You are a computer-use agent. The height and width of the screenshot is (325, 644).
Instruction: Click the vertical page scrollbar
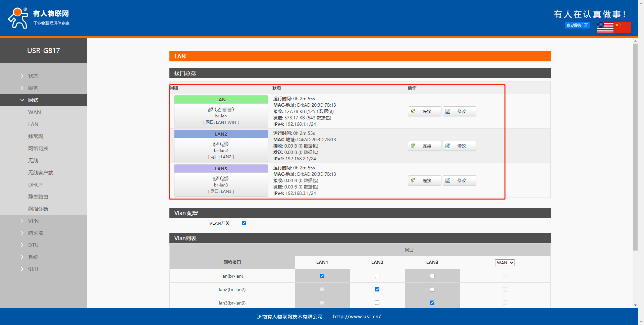635,148
